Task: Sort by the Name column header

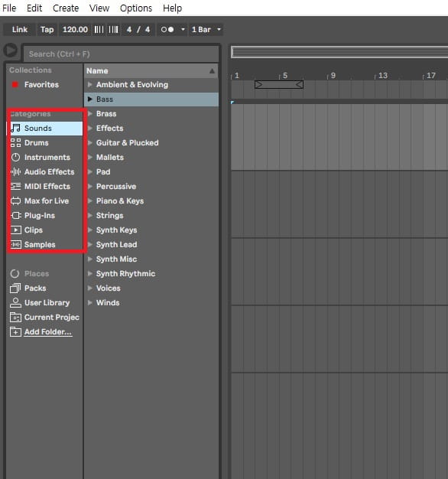Action: (151, 70)
